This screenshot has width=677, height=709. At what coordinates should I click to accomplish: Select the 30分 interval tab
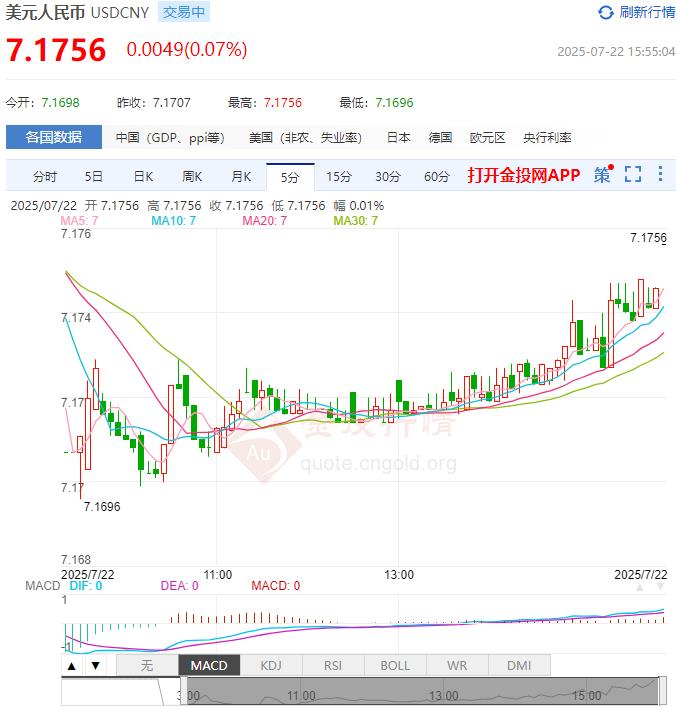[388, 176]
